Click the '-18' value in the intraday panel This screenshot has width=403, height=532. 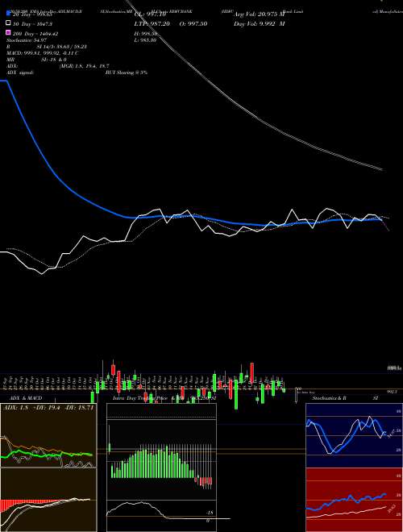coord(210,513)
